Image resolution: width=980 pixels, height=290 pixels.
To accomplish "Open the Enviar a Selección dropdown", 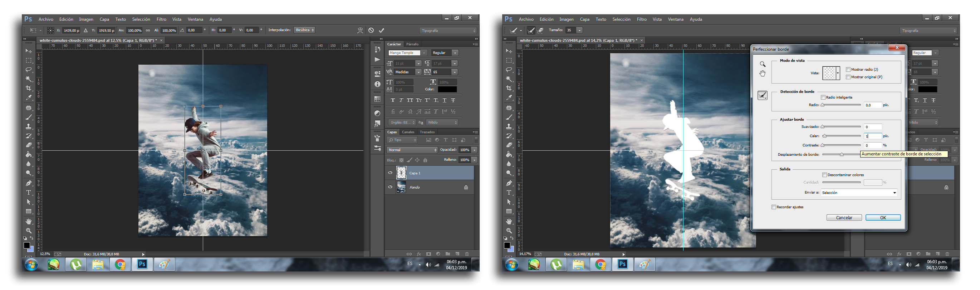I will tap(859, 193).
